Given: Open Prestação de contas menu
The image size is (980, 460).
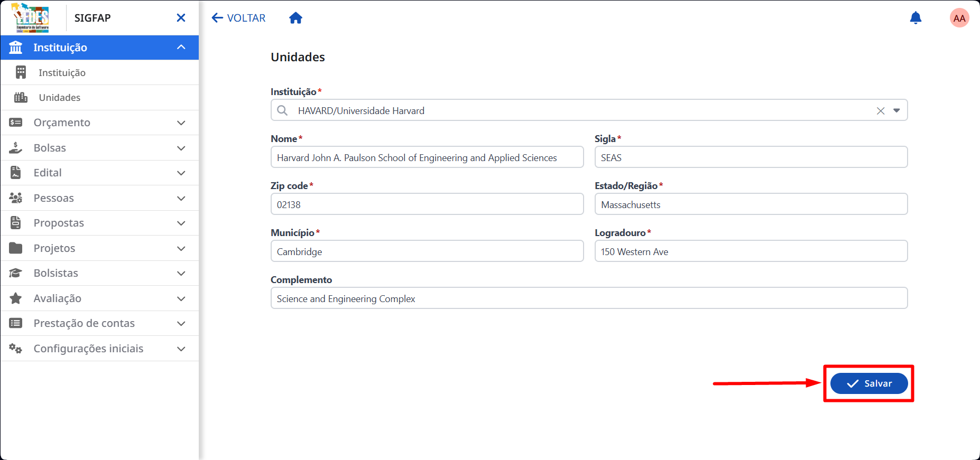Looking at the screenshot, I should click(x=99, y=323).
